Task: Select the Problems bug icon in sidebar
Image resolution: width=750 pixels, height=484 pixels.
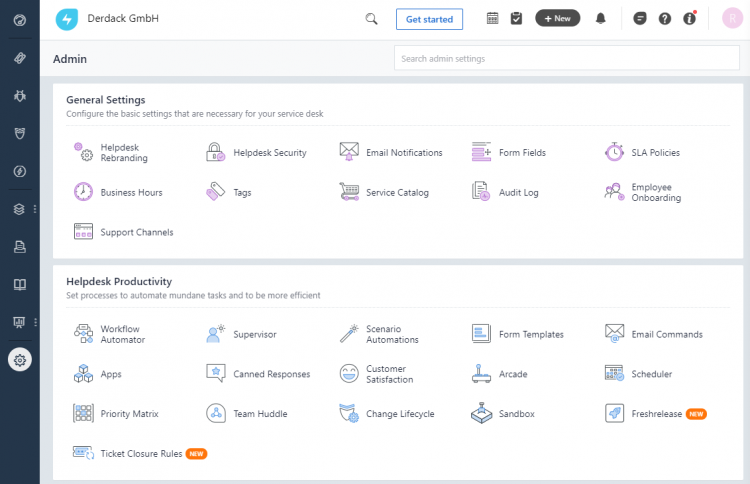Action: (20, 96)
